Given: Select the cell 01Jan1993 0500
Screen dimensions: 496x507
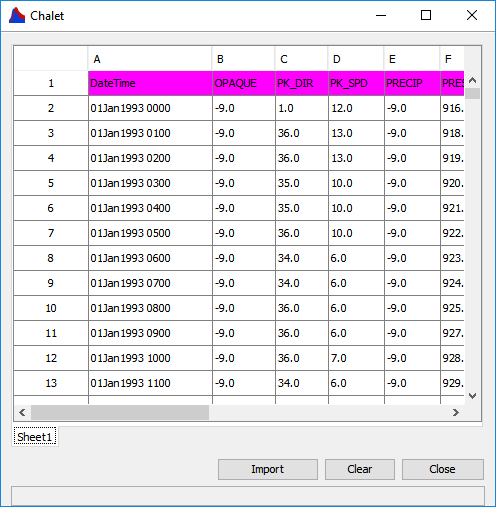Looking at the screenshot, I should click(150, 233).
